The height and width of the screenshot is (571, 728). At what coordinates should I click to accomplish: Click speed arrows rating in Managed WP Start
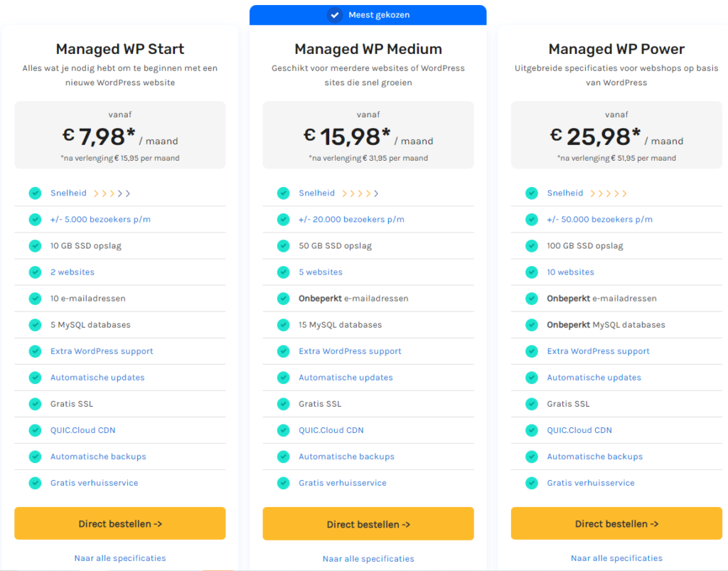[112, 193]
